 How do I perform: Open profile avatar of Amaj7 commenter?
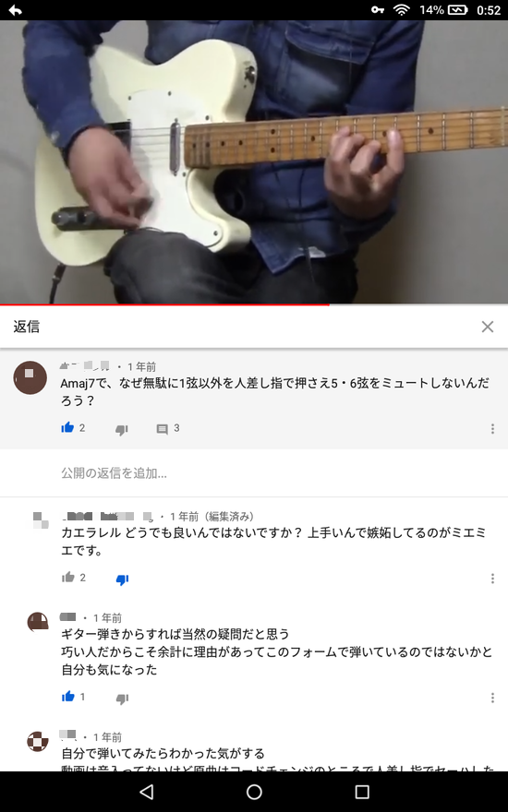coord(30,377)
